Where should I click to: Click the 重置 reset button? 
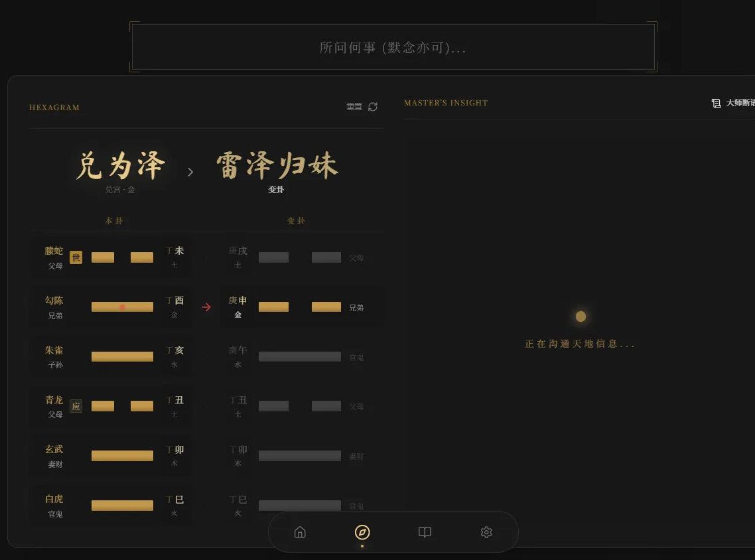coord(355,106)
